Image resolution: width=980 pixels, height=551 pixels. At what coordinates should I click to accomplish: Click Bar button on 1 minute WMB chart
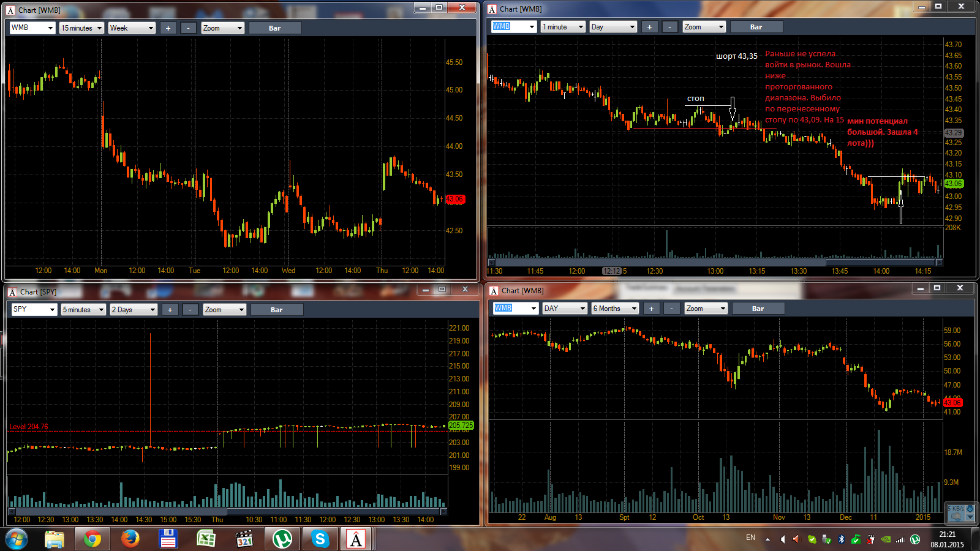(x=756, y=27)
